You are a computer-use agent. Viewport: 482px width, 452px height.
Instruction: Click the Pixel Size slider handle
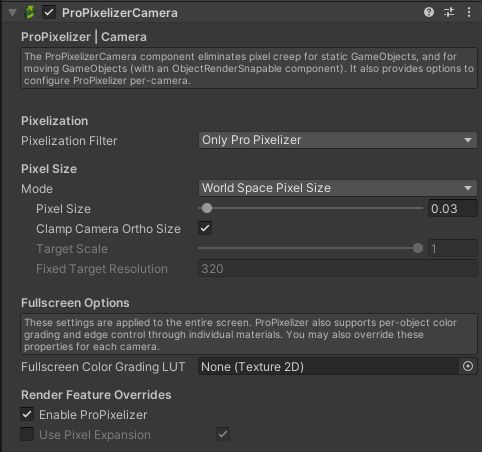pos(207,208)
